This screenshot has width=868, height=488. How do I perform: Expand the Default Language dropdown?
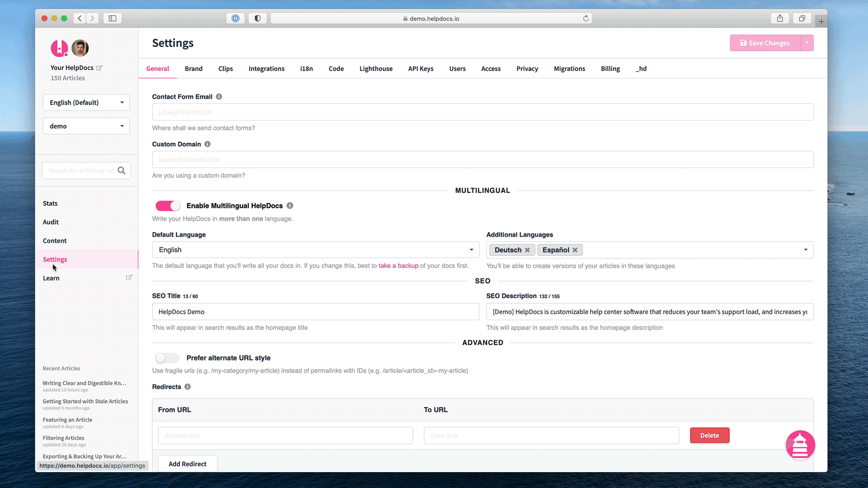(x=315, y=250)
